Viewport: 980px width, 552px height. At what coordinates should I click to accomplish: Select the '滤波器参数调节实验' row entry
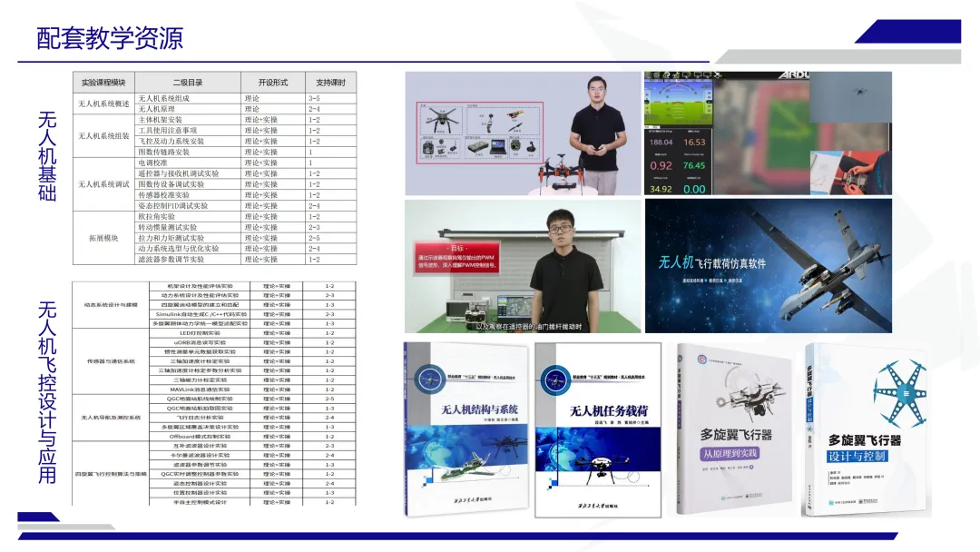[x=171, y=260]
